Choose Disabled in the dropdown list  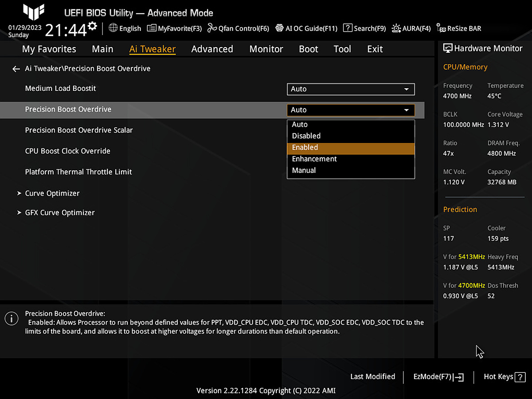tap(351, 136)
